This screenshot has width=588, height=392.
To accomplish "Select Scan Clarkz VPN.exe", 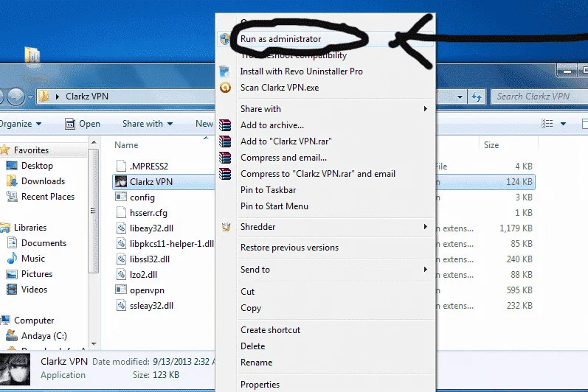I will click(280, 88).
